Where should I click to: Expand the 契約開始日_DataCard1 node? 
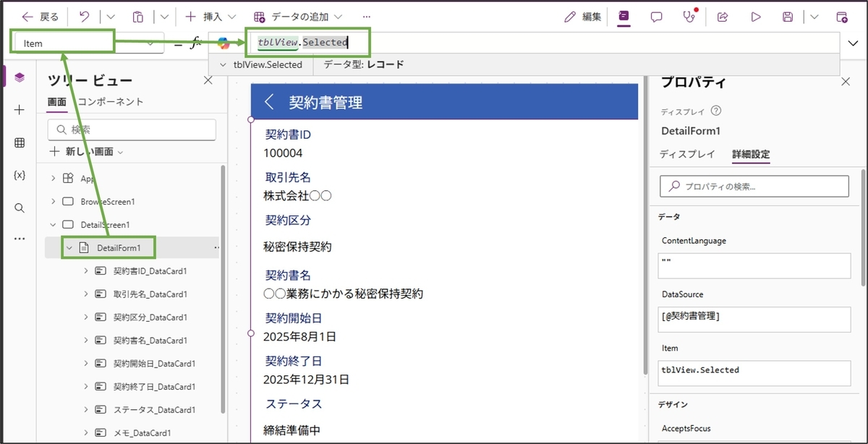pyautogui.click(x=85, y=363)
